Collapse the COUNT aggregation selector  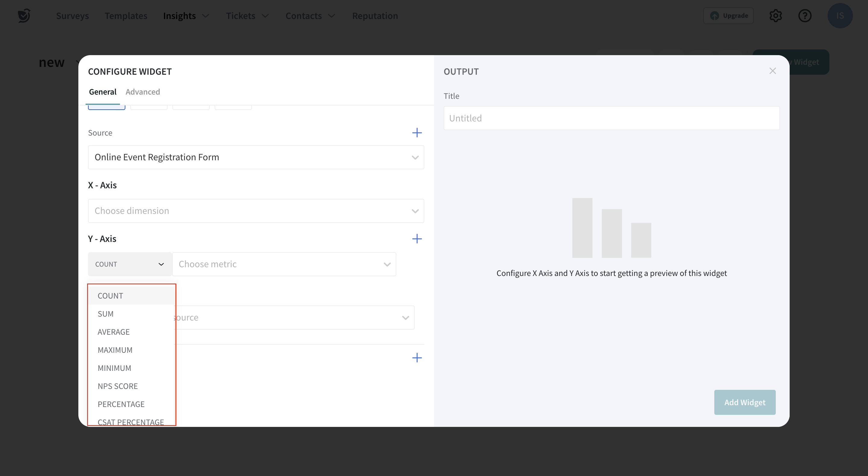pyautogui.click(x=129, y=264)
